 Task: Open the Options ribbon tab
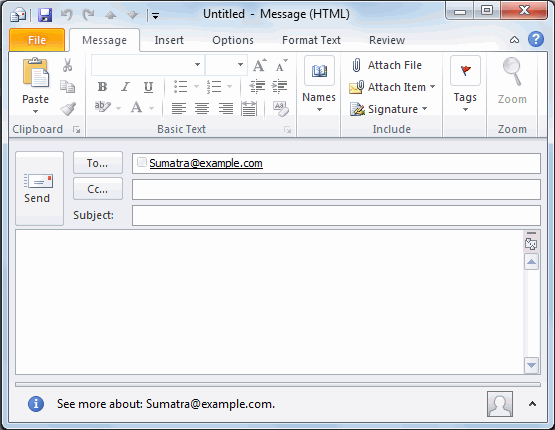point(233,40)
